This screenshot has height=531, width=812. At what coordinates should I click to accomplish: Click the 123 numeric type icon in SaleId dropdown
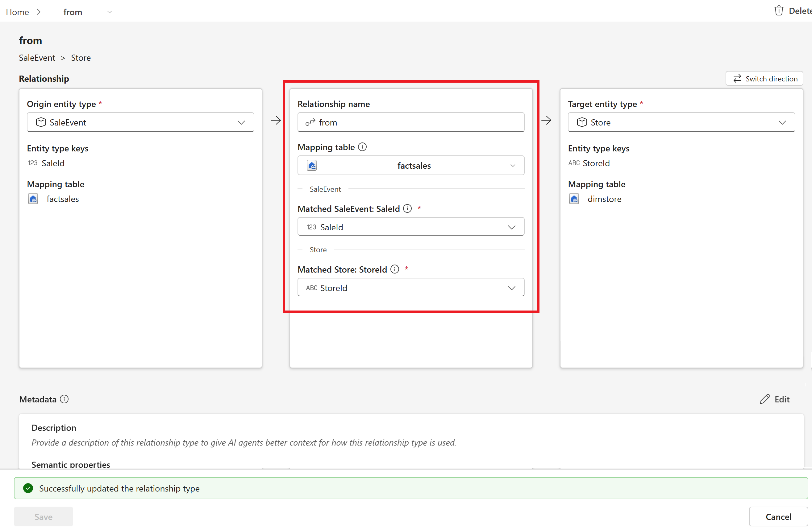311,227
